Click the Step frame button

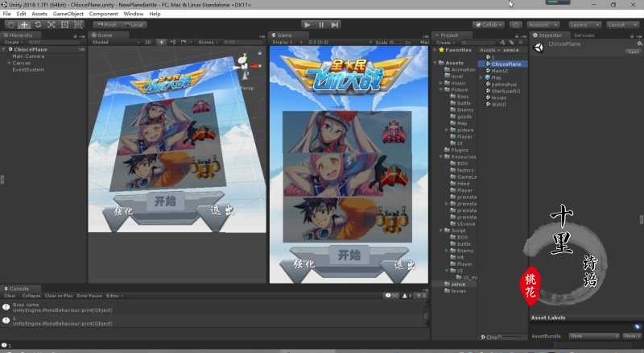pos(335,25)
